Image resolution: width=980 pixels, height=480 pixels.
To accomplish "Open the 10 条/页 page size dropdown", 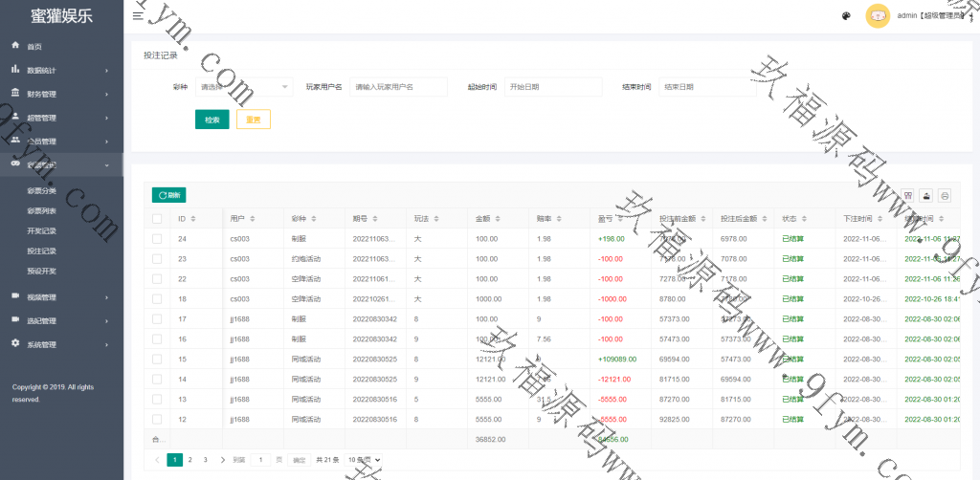I will pyautogui.click(x=364, y=460).
